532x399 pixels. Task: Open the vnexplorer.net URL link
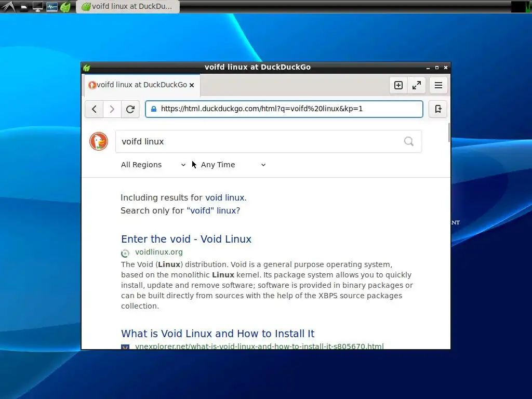coord(259,346)
